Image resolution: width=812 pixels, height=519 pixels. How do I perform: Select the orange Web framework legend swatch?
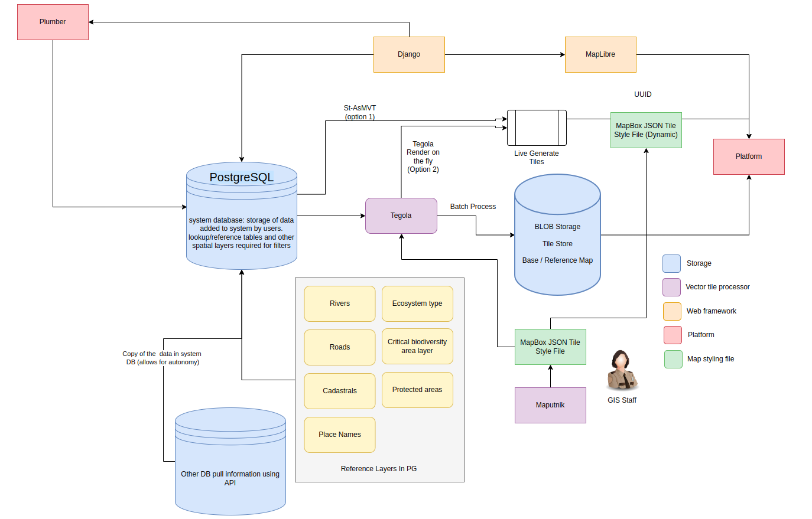[x=672, y=311]
